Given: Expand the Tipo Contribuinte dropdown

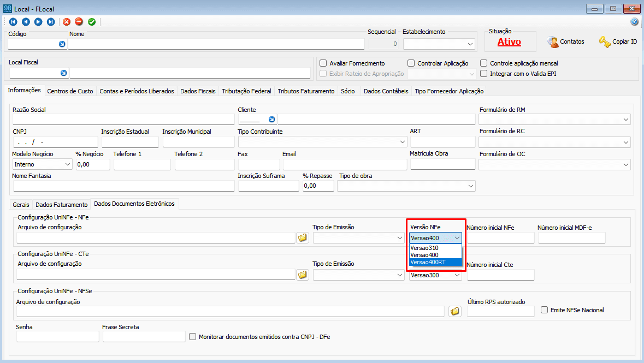Looking at the screenshot, I should coord(403,142).
